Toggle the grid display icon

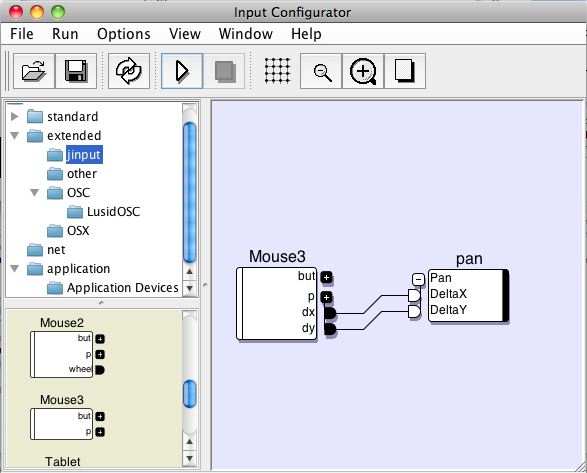[277, 71]
